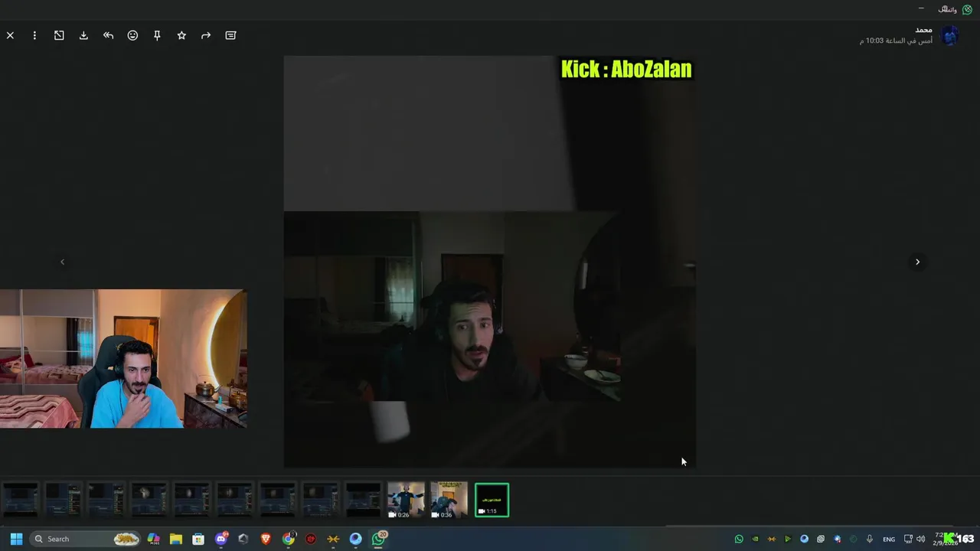This screenshot has height=551, width=980.
Task: Show the previous media item
Action: (x=62, y=262)
